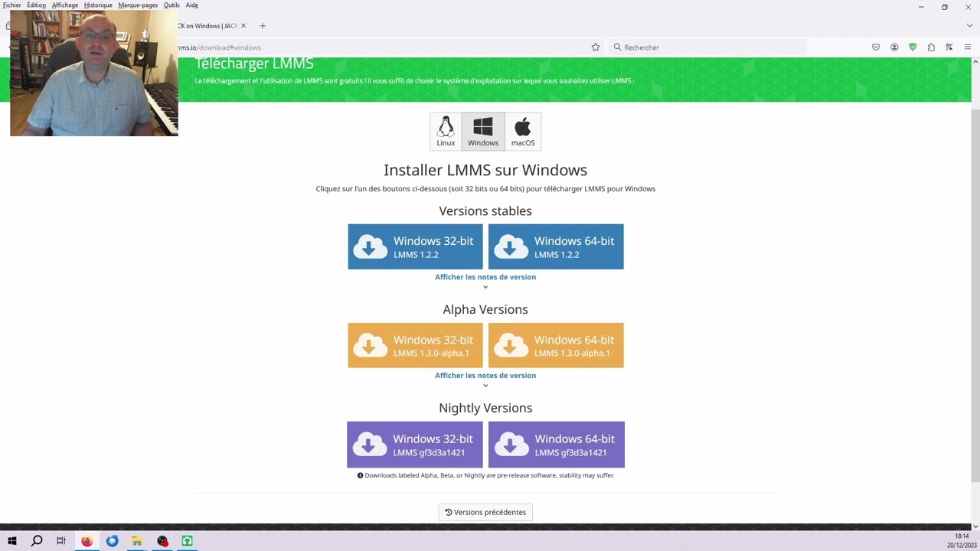Image resolution: width=980 pixels, height=551 pixels.
Task: Click the 'Télécharger LMMS' banner title
Action: pyautogui.click(x=254, y=64)
